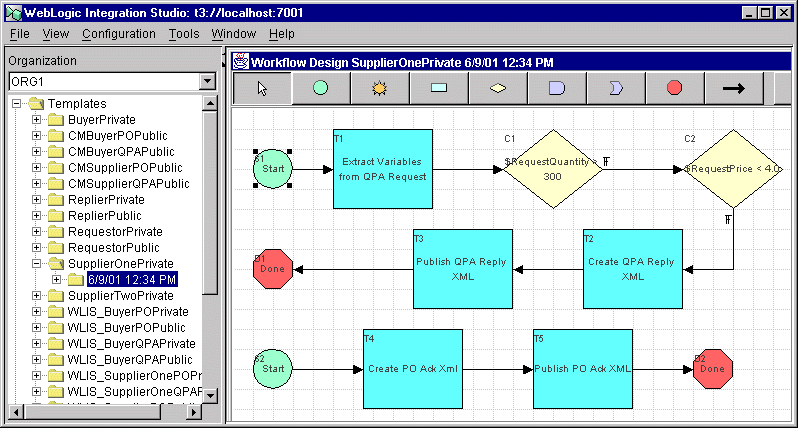Click the tree horizontal scroll right arrow
The width and height of the screenshot is (798, 428).
(194, 412)
